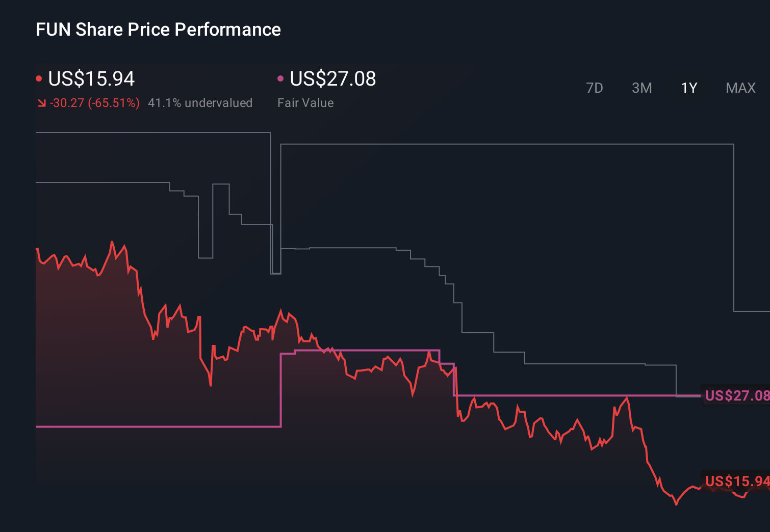Click the FUN Share Price Performance title
Screen dimensions: 770x532
[x=158, y=30]
